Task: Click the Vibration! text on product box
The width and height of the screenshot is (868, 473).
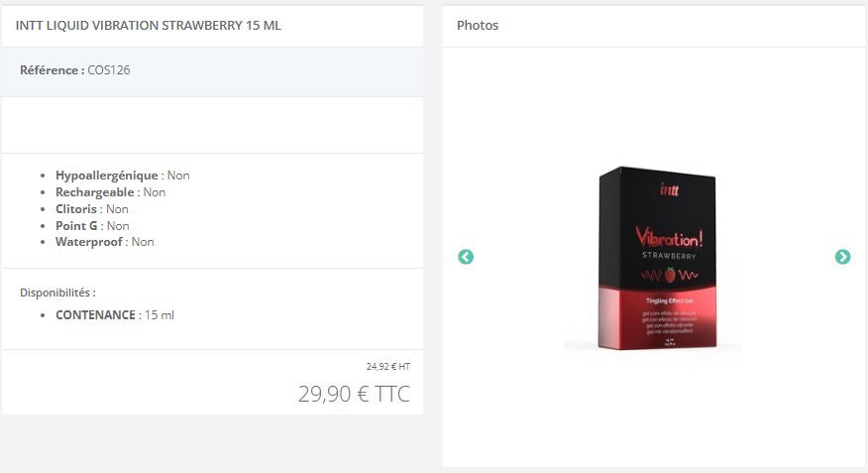Action: click(669, 238)
